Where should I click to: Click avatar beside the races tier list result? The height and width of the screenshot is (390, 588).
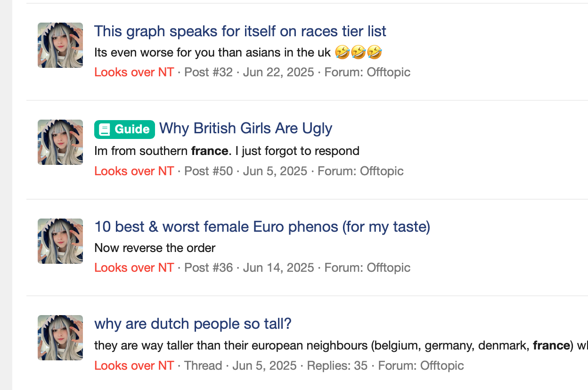tap(60, 45)
